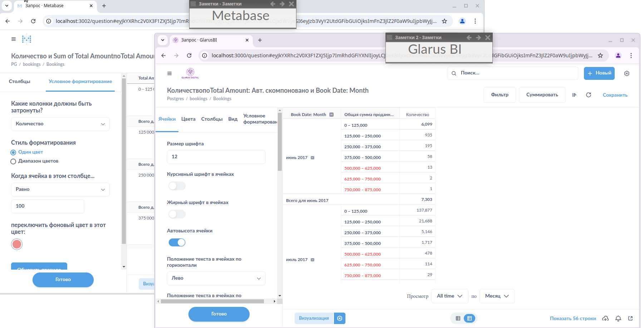The image size is (644, 328).
Task: Click the Сохранить link
Action: (x=615, y=95)
